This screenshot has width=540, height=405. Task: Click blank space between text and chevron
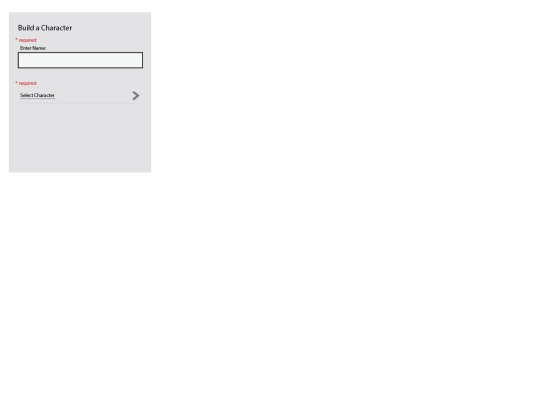coord(93,95)
